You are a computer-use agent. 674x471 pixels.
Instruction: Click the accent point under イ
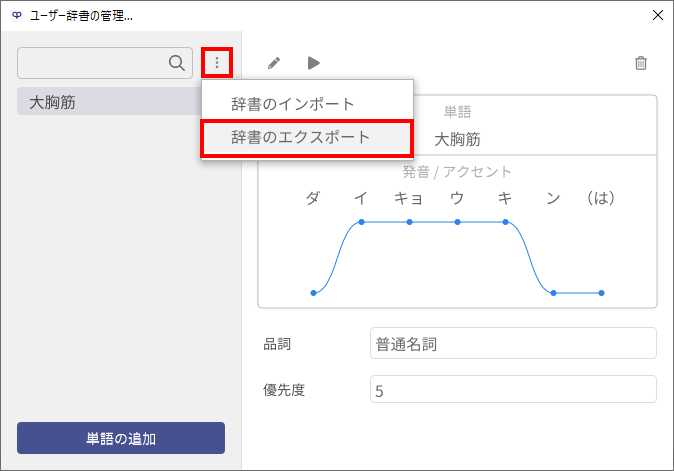362,222
